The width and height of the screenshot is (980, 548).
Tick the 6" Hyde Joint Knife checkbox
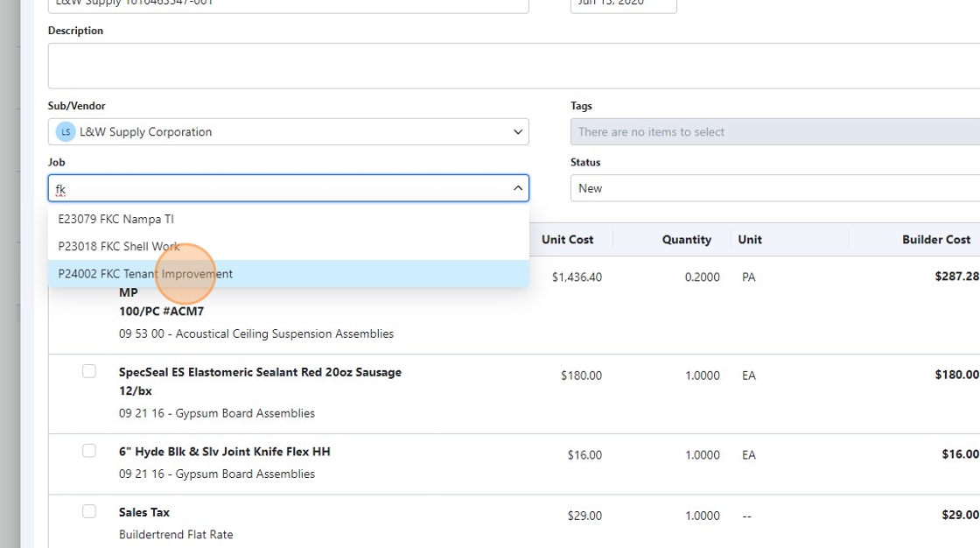[89, 451]
